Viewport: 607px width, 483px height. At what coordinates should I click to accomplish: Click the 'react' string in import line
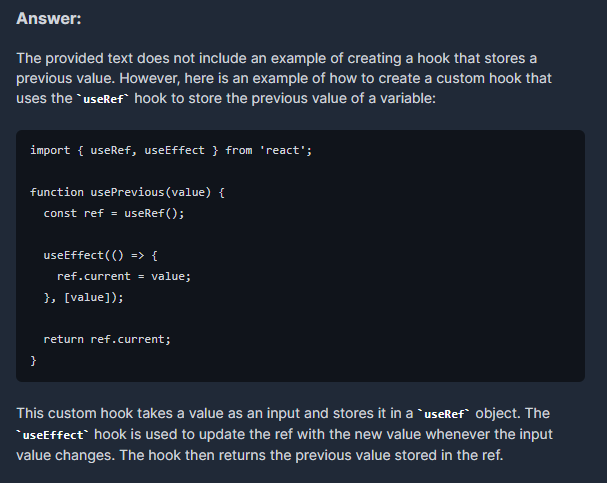283,150
